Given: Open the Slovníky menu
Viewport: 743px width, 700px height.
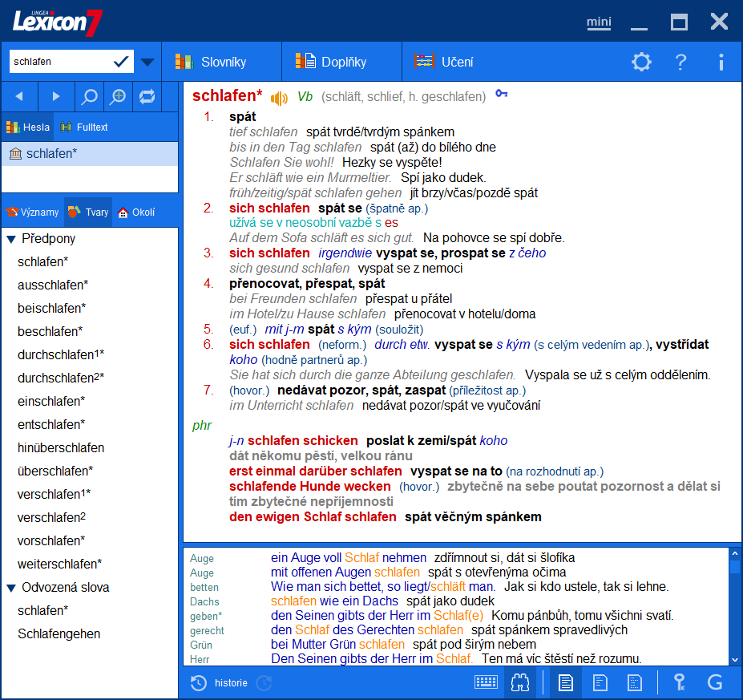Looking at the screenshot, I should coord(222,62).
